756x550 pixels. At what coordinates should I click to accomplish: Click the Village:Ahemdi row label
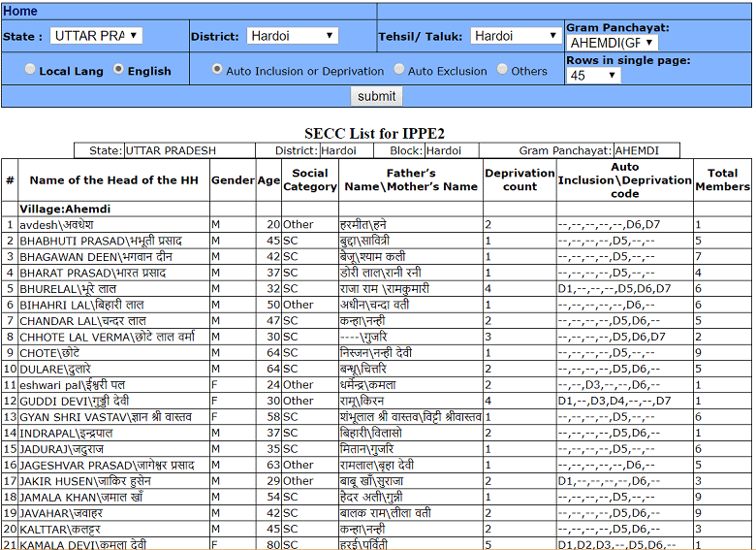(x=65, y=209)
